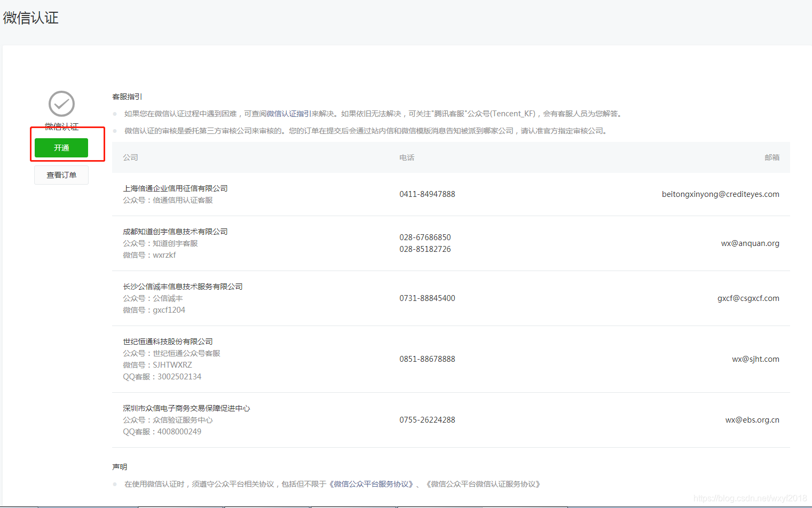Select email gxcf@csgxcf.com
The width and height of the screenshot is (812, 508).
point(748,298)
